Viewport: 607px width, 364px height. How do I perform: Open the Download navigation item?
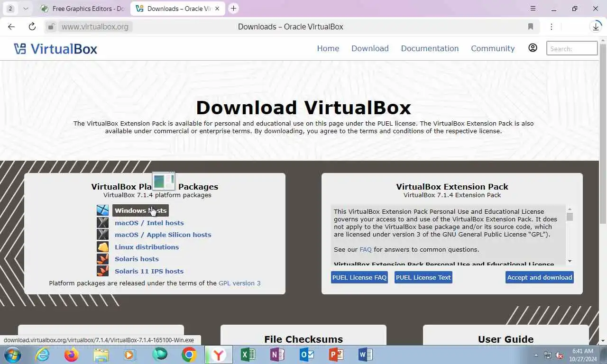[x=370, y=48]
